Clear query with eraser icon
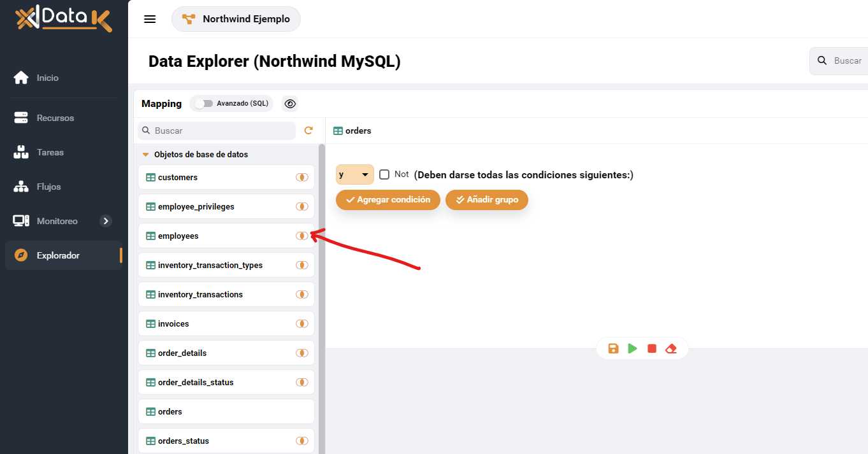This screenshot has height=454, width=868. [670, 348]
